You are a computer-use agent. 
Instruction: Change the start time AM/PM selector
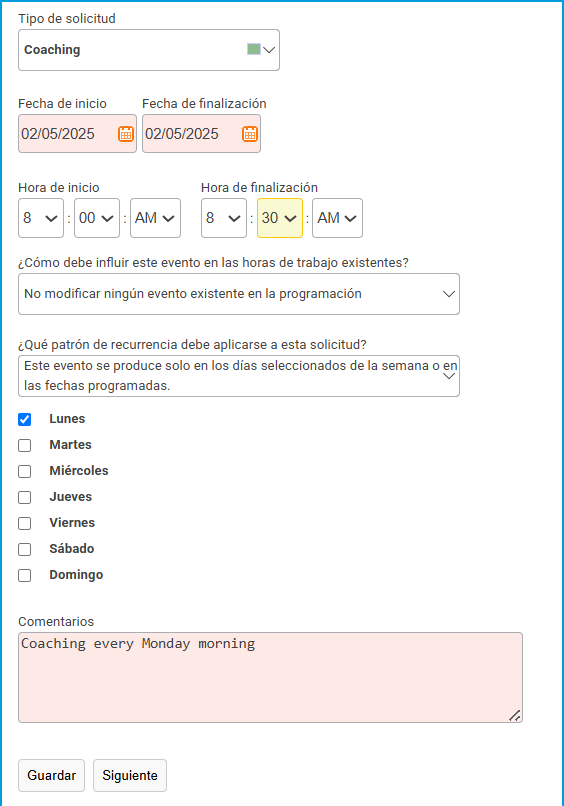click(155, 218)
